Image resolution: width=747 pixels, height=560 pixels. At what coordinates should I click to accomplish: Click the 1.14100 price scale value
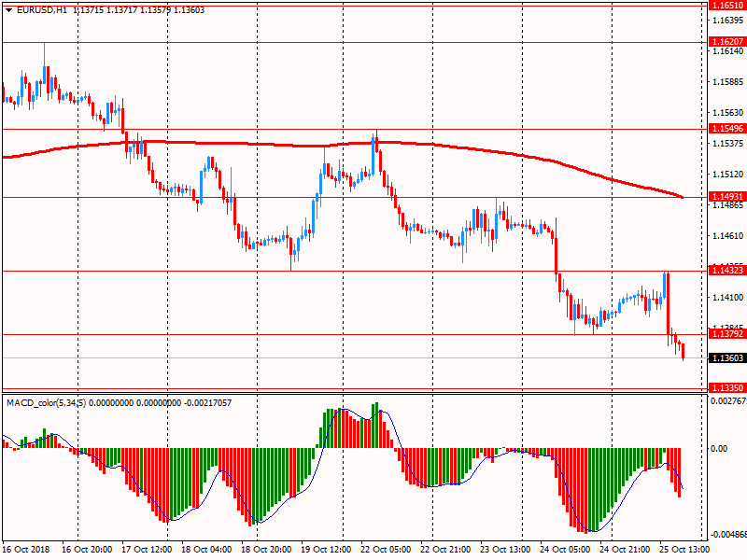[727, 297]
